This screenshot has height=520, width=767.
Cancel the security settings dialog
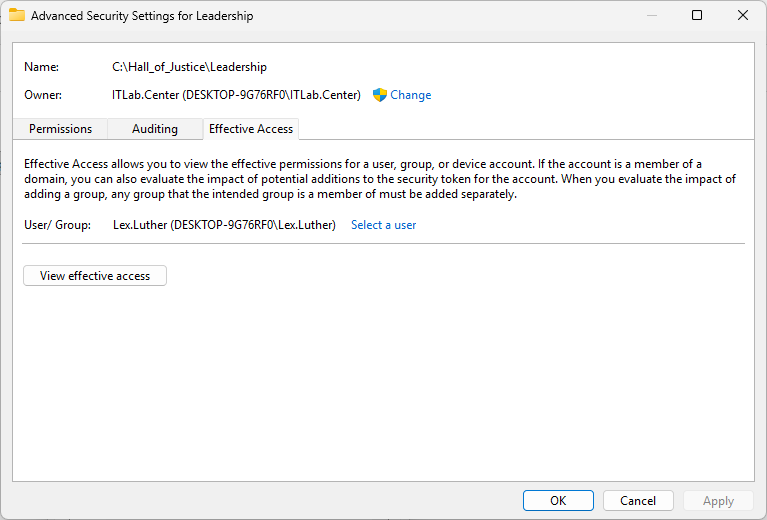coord(638,501)
